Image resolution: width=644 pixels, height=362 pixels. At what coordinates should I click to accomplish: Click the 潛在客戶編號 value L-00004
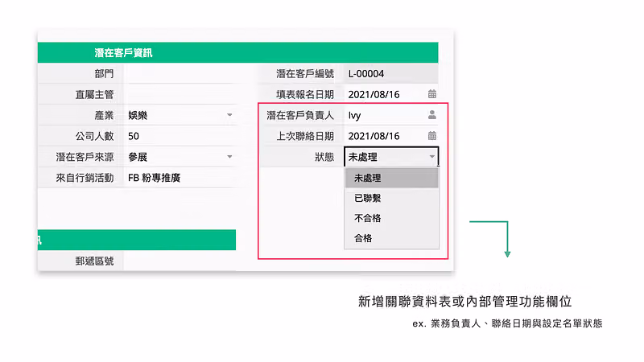pyautogui.click(x=366, y=74)
